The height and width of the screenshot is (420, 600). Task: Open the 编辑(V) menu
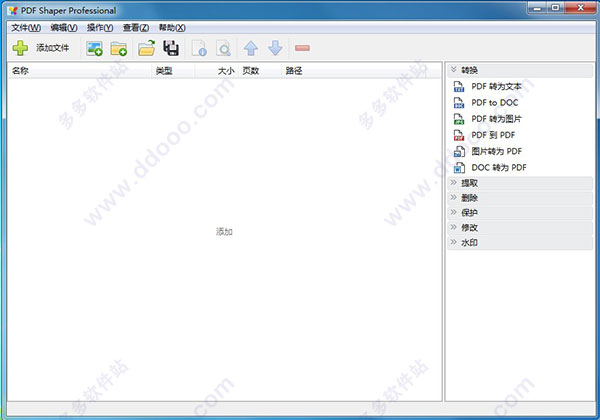tap(64, 28)
